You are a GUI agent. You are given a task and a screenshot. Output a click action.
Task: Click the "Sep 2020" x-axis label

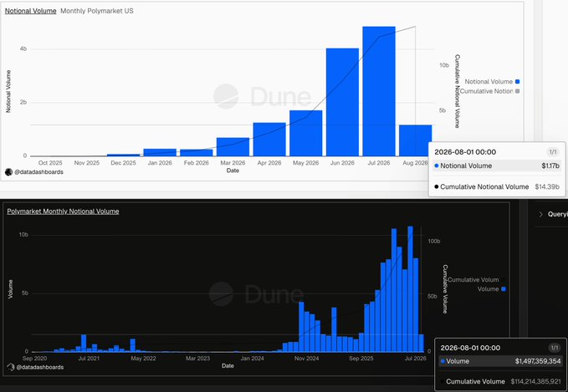pos(34,359)
